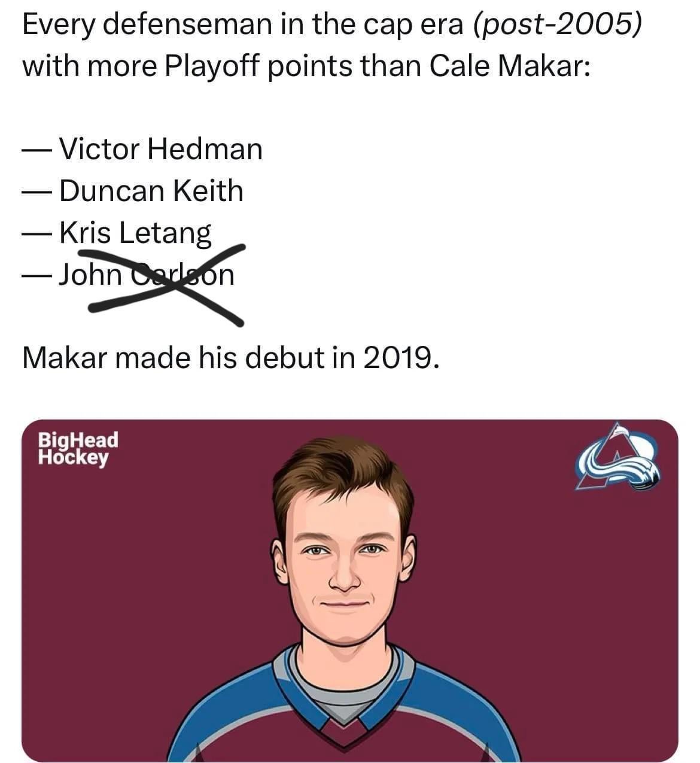Select the Victor Hedman list entry
The width and height of the screenshot is (700, 763).
[160, 149]
